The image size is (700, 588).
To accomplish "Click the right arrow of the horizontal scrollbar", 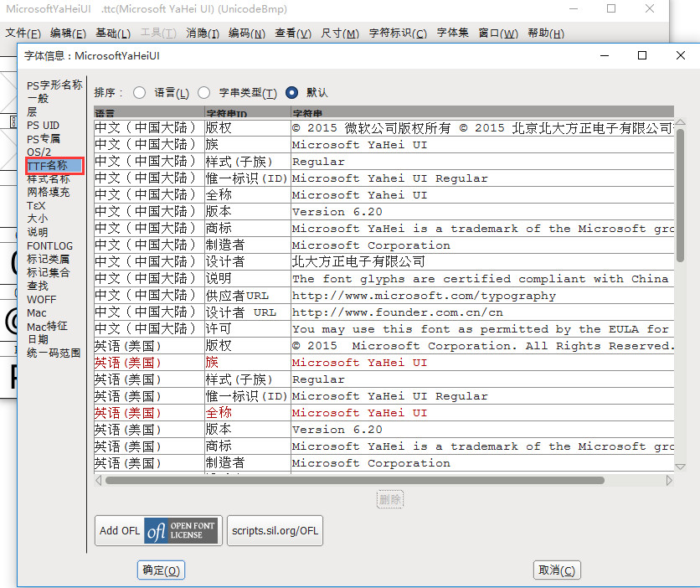I will (x=668, y=481).
